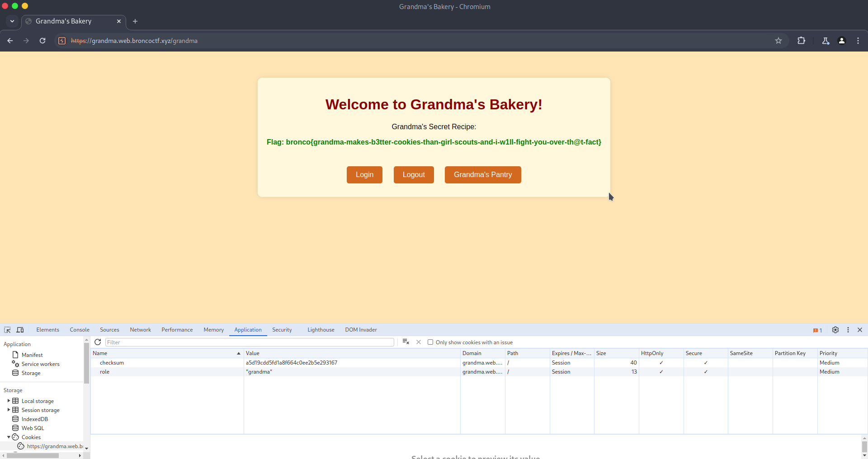868x459 pixels.
Task: Enable Only show cookies with an issue
Action: [430, 342]
